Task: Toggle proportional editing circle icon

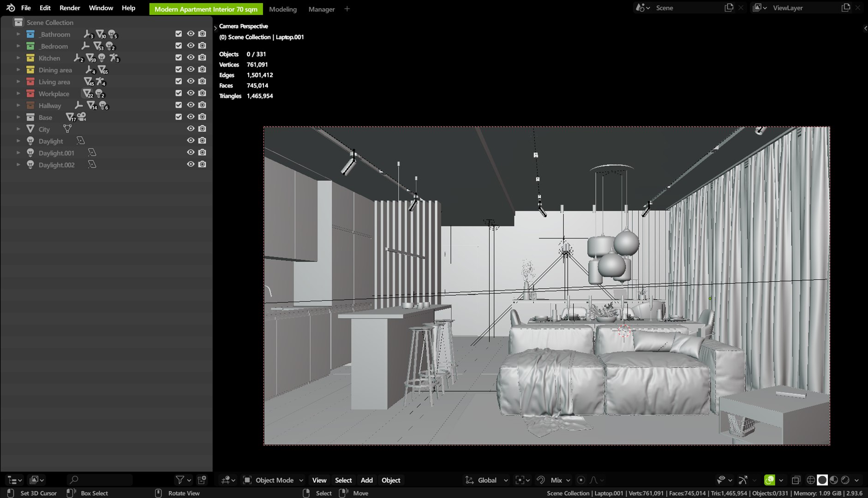Action: (581, 480)
